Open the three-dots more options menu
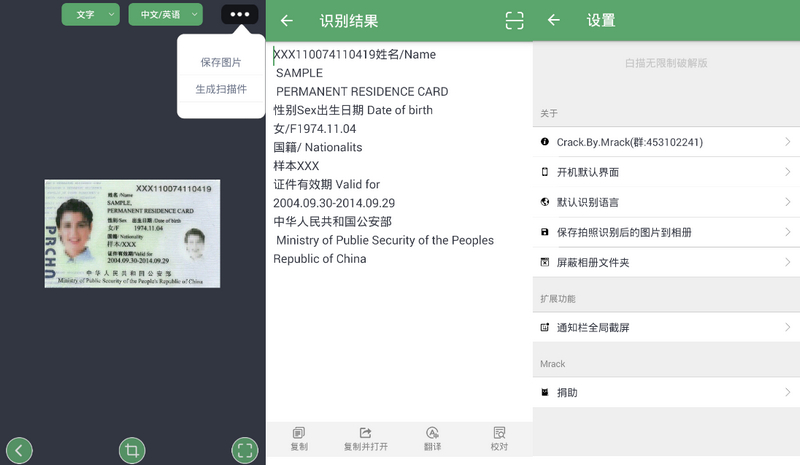Image resolution: width=800 pixels, height=465 pixels. click(240, 15)
